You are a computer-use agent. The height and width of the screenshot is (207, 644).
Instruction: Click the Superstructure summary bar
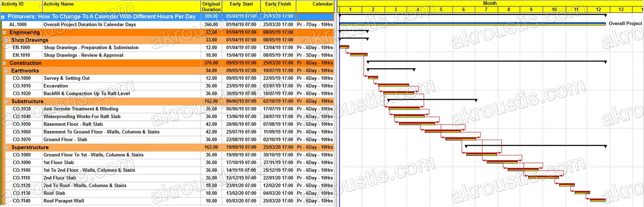[x=535, y=146]
